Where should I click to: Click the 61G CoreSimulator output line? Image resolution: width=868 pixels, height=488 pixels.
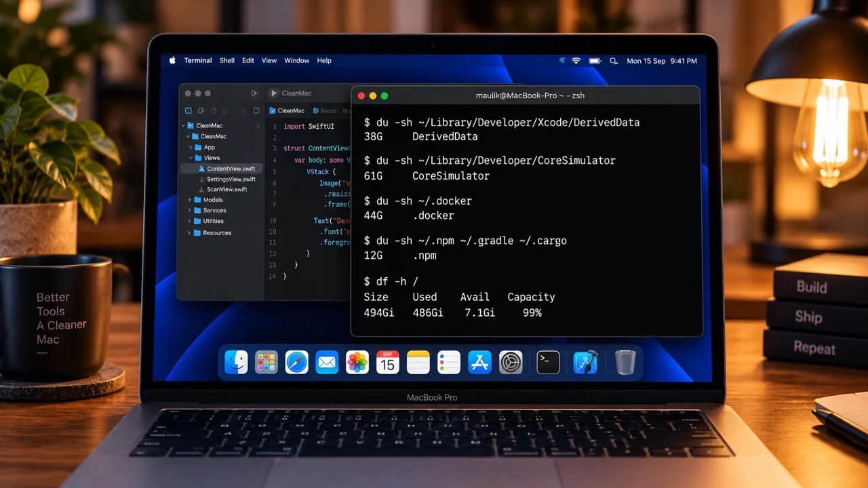click(427, 176)
